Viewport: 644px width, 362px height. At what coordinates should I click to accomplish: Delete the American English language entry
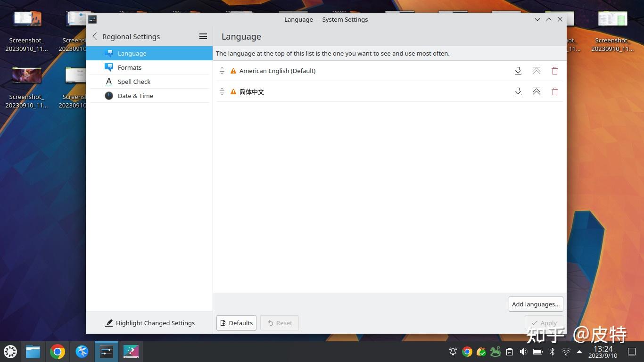tap(554, 70)
